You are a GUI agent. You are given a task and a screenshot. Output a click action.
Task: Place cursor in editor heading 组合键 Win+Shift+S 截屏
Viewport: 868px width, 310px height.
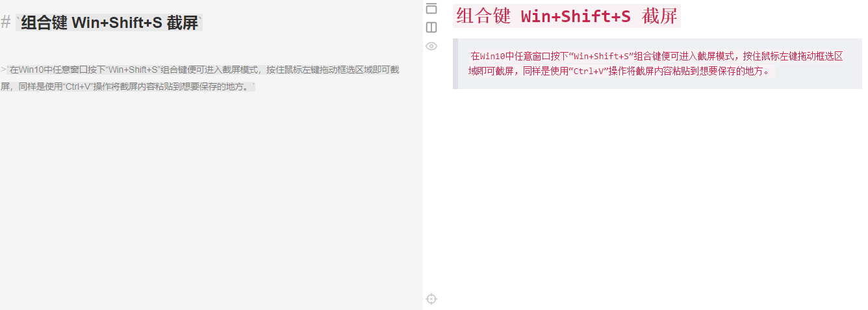pyautogui.click(x=109, y=23)
